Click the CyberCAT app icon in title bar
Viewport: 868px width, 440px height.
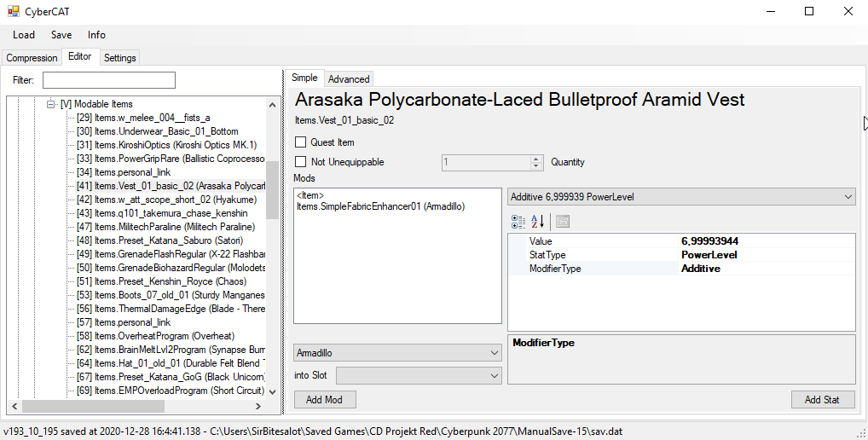pyautogui.click(x=14, y=11)
